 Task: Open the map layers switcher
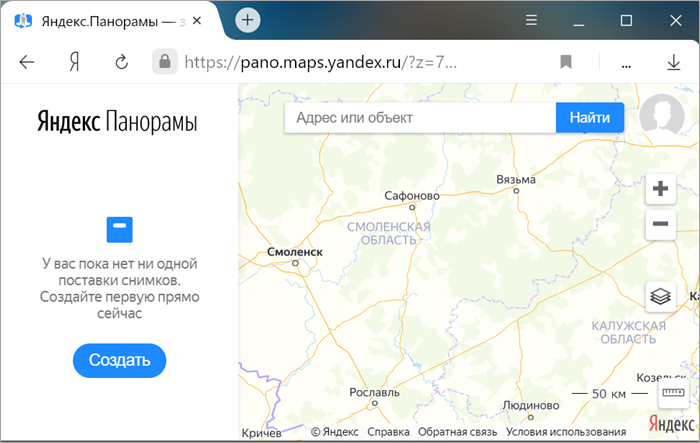[x=660, y=297]
